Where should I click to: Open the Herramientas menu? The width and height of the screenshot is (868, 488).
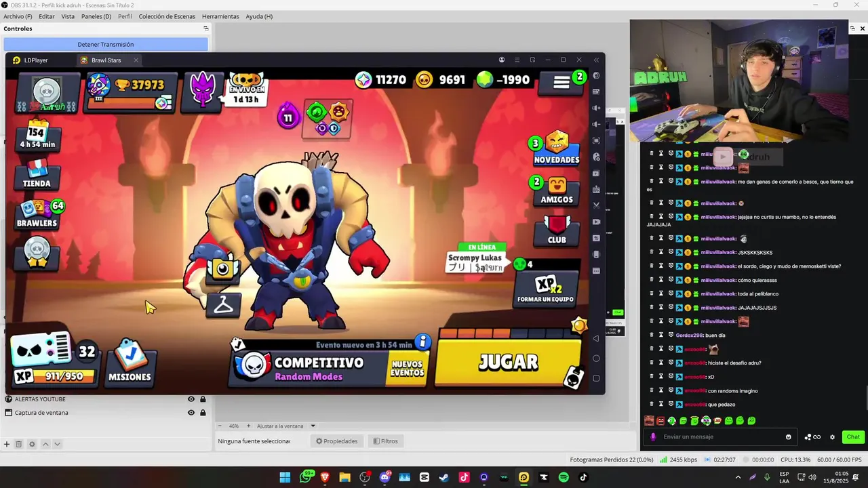point(220,16)
